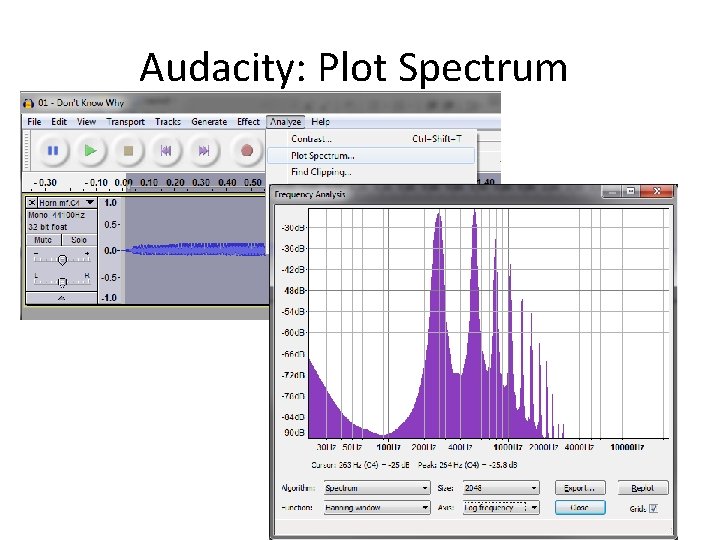
Task: Click the Export... button
Action: (580, 488)
